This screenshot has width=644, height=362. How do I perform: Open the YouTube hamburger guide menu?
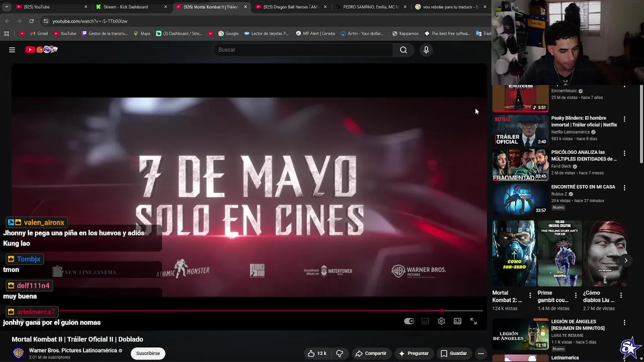[12, 50]
